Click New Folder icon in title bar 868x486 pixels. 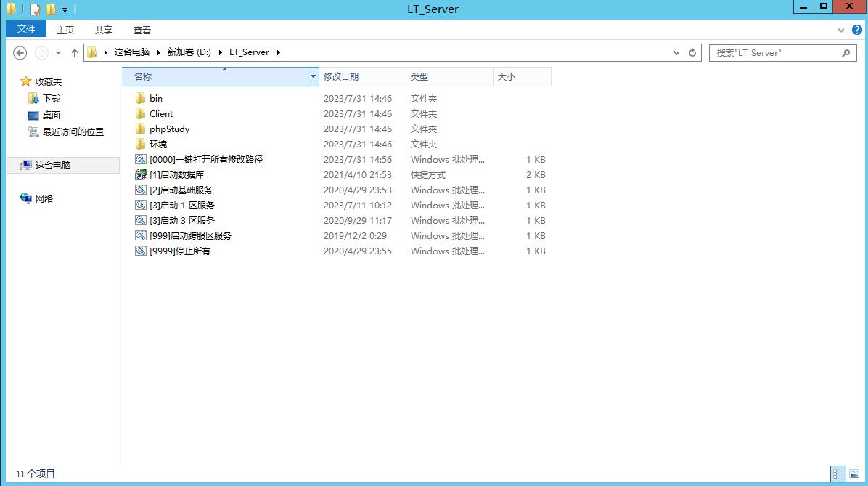[51, 9]
